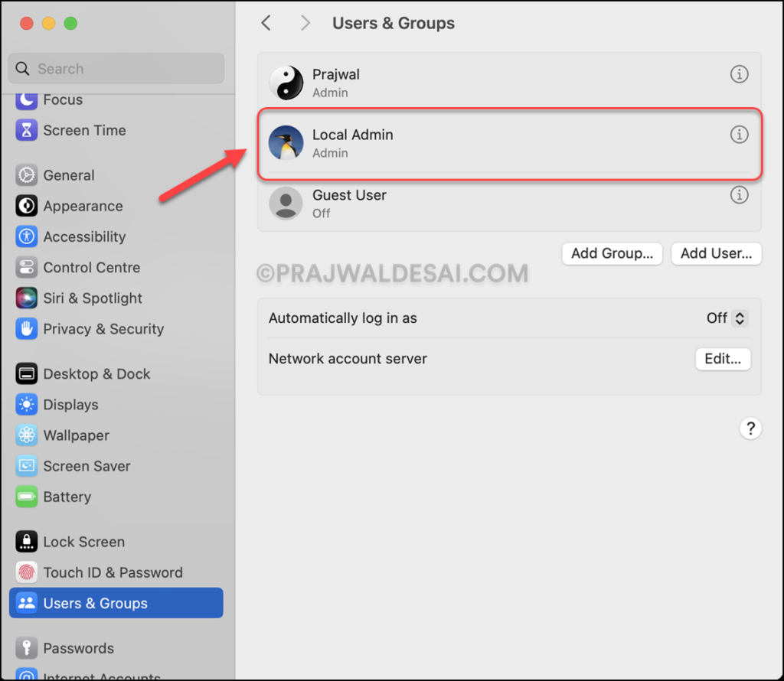
Task: Open help with the question mark button
Action: coord(750,428)
